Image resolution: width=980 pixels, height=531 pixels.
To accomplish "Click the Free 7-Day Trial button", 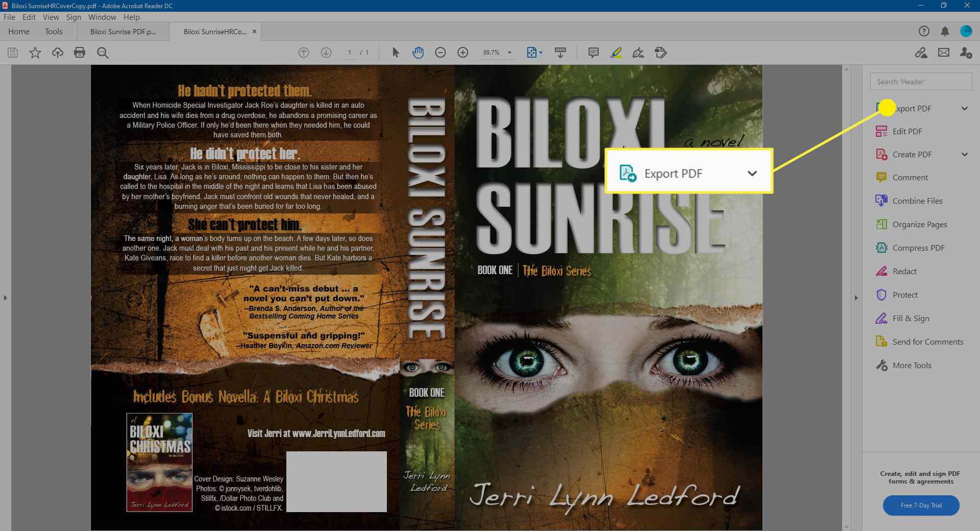I will click(921, 505).
